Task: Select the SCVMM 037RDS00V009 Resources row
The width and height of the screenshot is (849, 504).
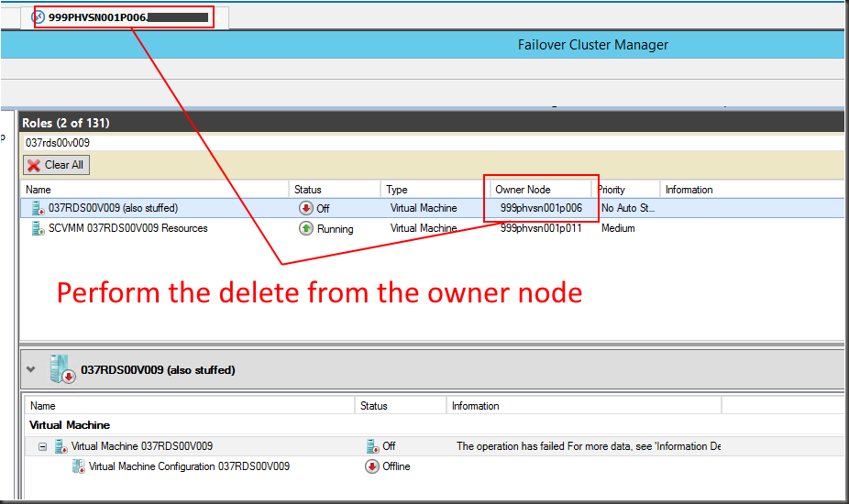Action: (128, 229)
